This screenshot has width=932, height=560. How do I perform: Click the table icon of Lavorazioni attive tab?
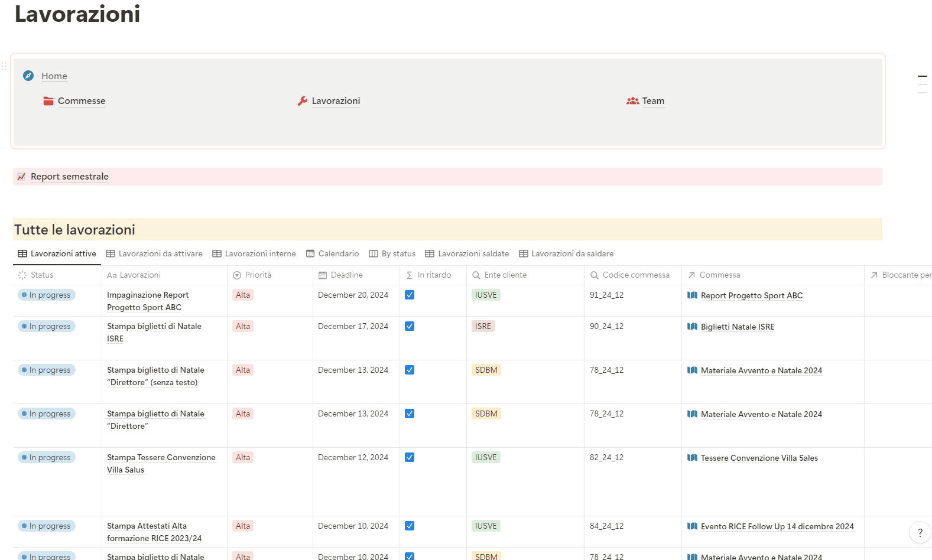click(x=22, y=253)
